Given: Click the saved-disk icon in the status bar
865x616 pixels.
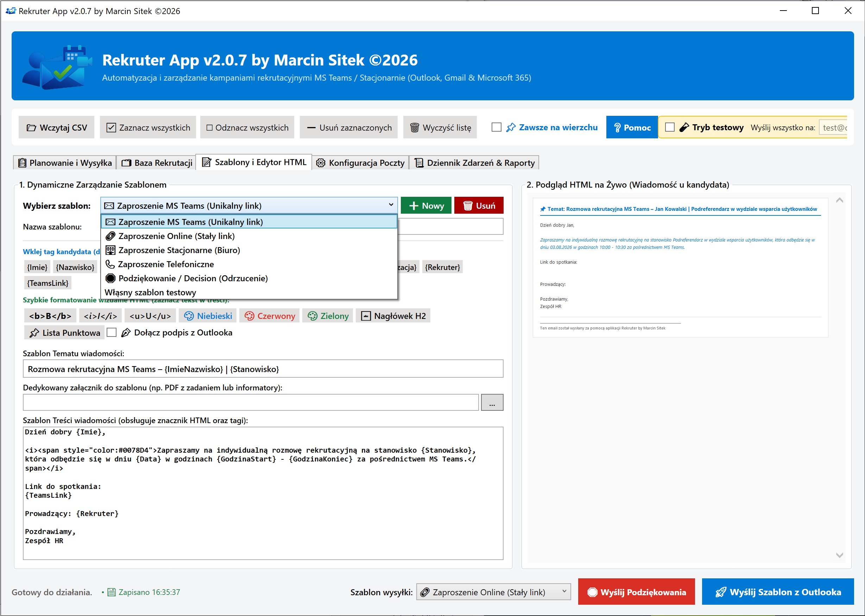Looking at the screenshot, I should pyautogui.click(x=112, y=592).
